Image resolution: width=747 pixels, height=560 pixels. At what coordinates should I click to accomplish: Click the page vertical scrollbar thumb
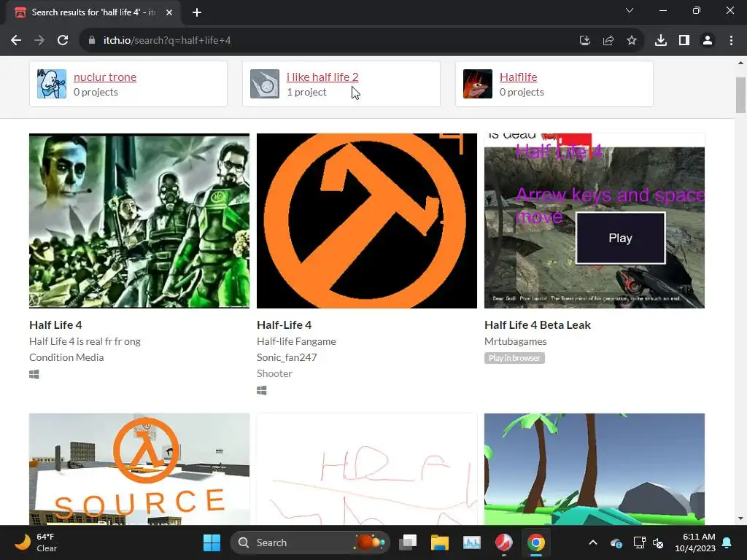click(x=740, y=96)
